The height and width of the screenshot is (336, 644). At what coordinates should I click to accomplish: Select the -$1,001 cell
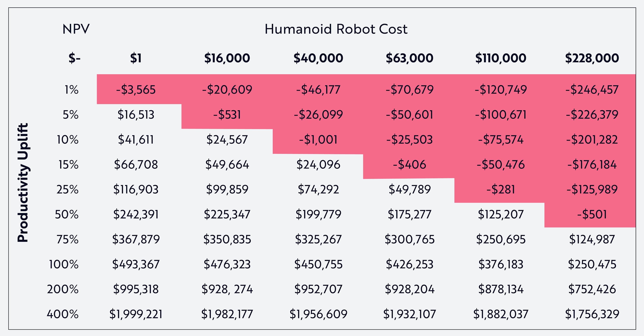point(318,139)
